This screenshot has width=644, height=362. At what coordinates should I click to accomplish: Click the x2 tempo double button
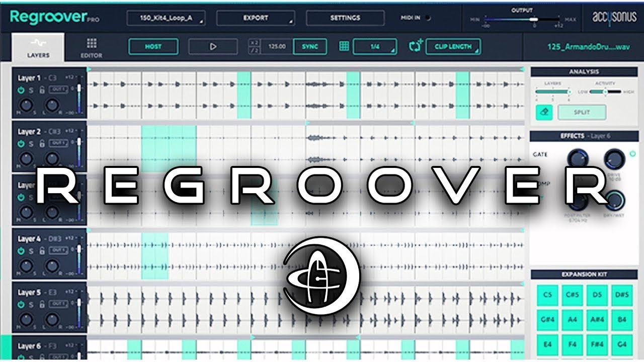(x=255, y=42)
